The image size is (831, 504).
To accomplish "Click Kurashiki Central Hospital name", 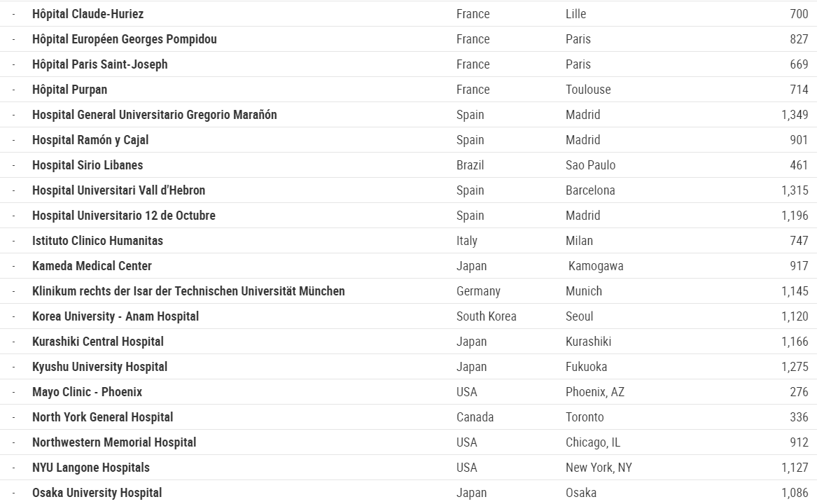I will tap(98, 342).
